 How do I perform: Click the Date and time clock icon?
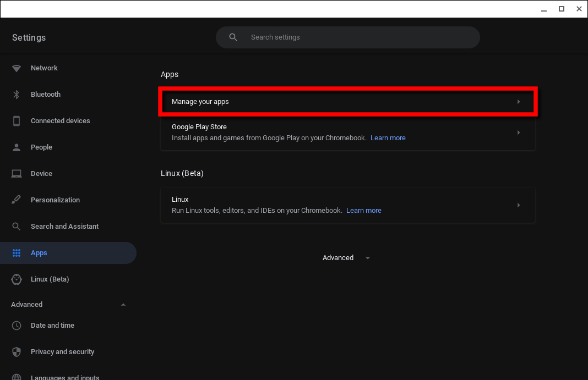(17, 326)
